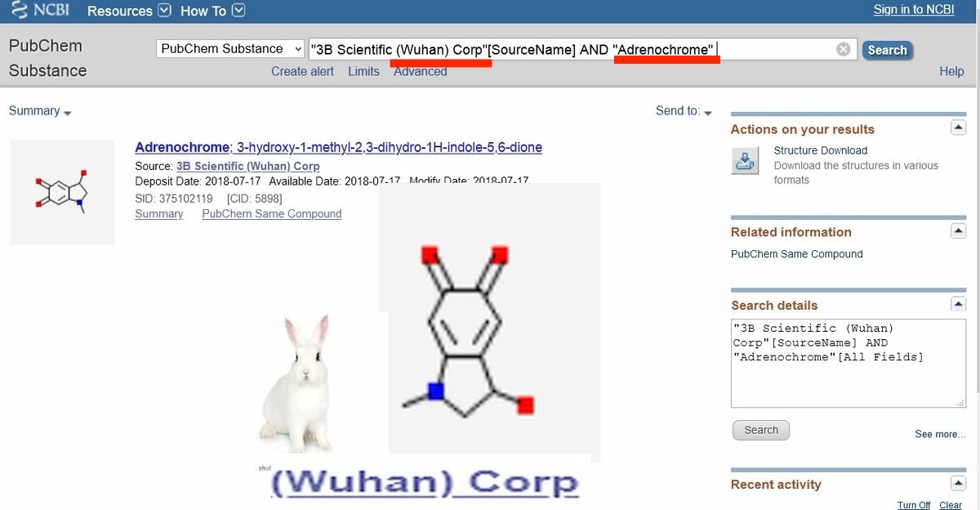Open the Limits link

click(x=363, y=71)
